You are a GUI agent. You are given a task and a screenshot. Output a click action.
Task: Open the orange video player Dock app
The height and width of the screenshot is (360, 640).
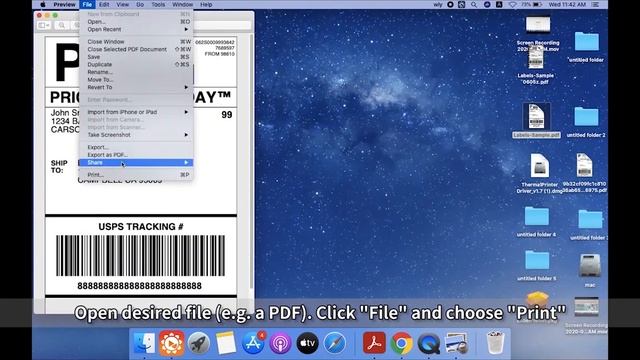point(171,343)
